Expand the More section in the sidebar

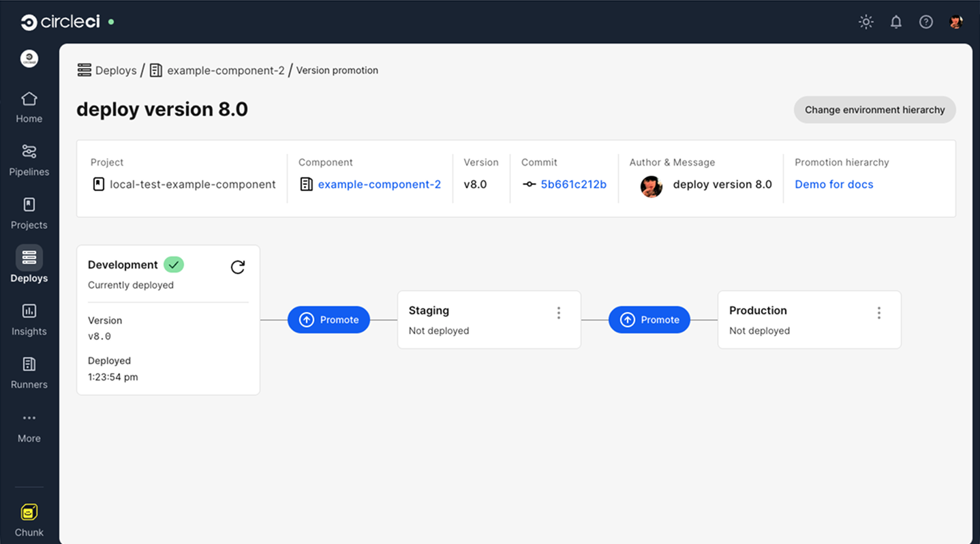[x=29, y=425]
